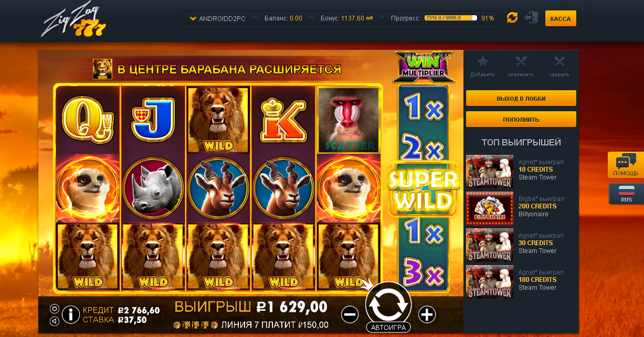This screenshot has height=337, width=644.
Task: Increase bet with the plus button
Action: pyautogui.click(x=427, y=314)
